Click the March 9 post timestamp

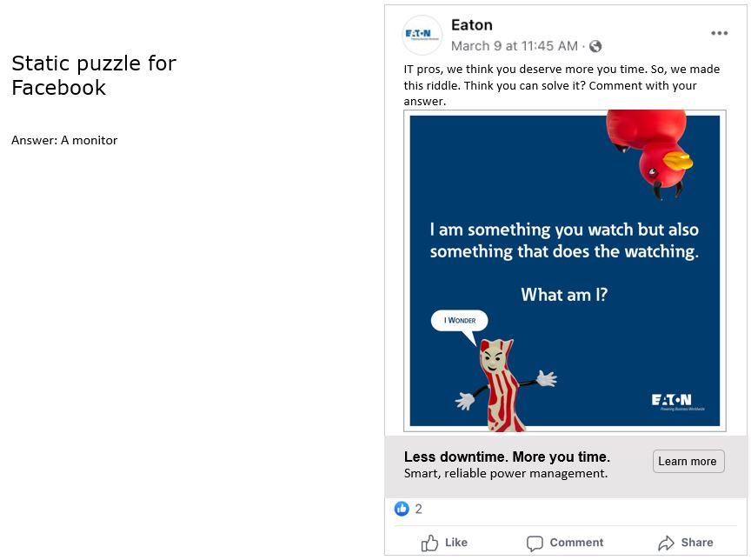point(514,46)
